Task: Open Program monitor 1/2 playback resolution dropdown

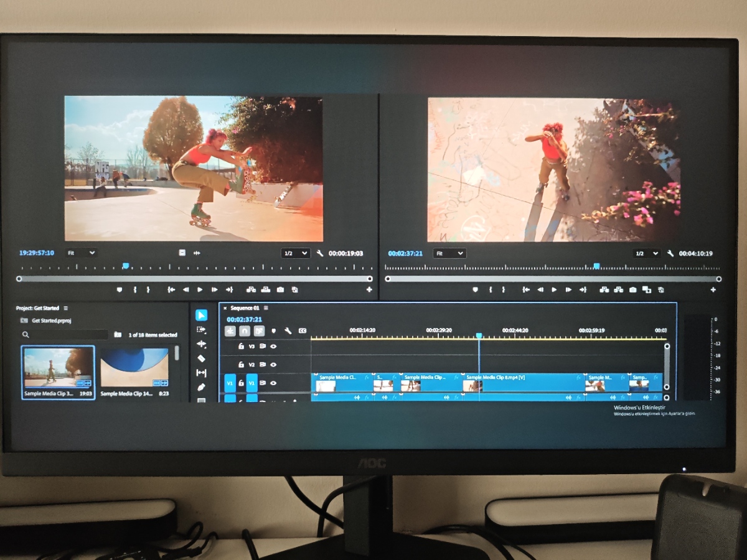Action: 646,254
